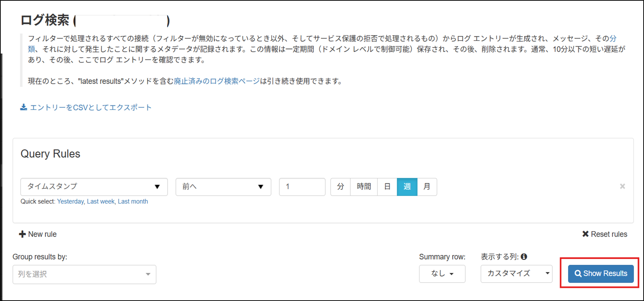Click Reset rules
The image size is (644, 301).
604,234
